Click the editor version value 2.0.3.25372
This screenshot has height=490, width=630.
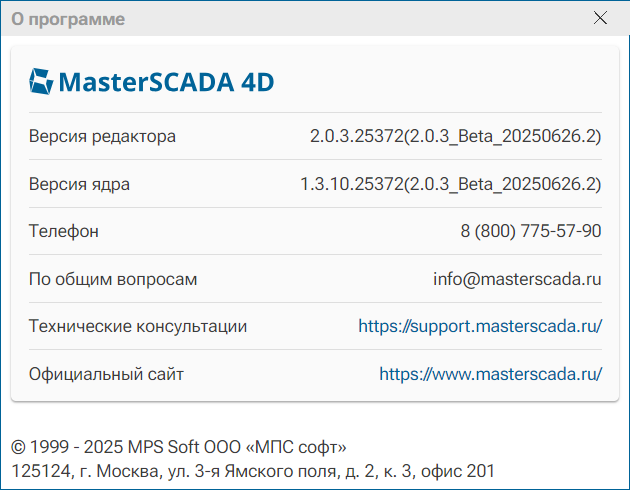coord(456,137)
